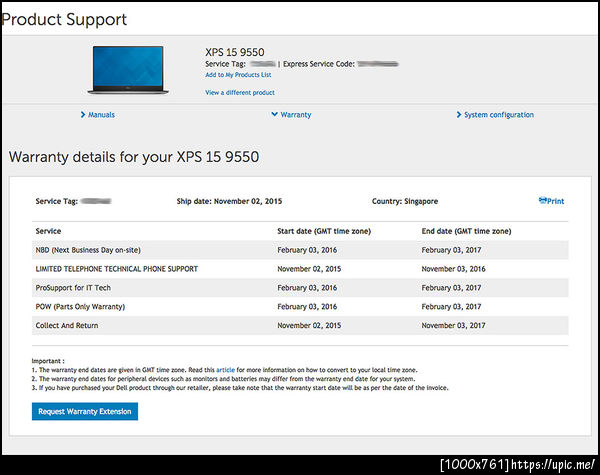This screenshot has width=600, height=475.
Task: Click the printer icon beside Print
Action: pos(542,200)
